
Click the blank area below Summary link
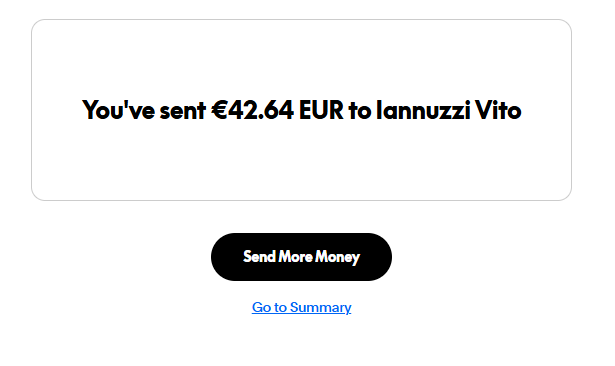coord(301,341)
